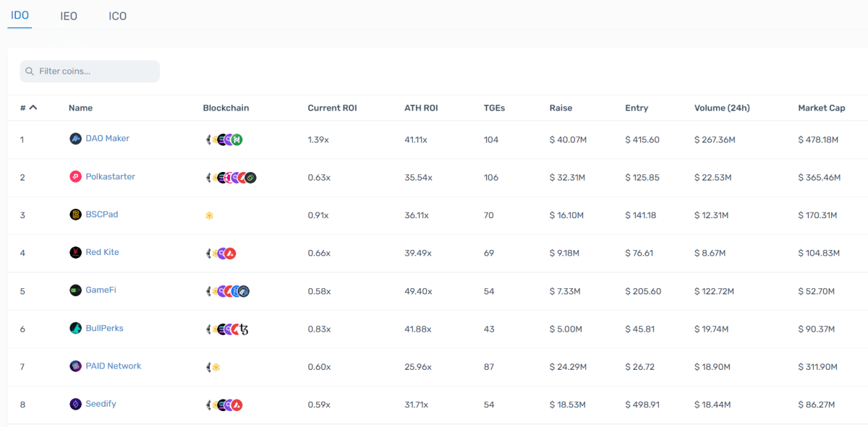Click the BullPerks logo icon
The image size is (868, 427).
point(75,329)
